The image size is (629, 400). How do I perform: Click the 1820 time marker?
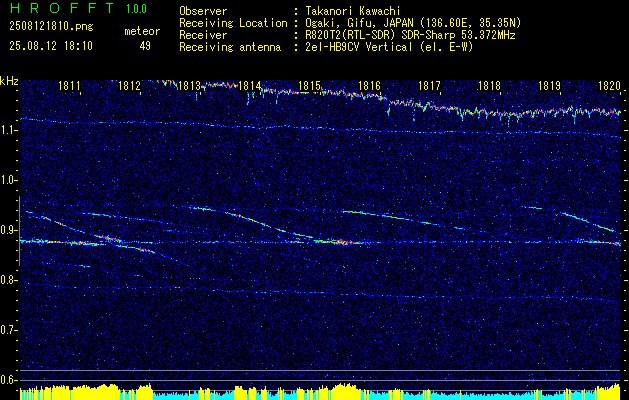[609, 85]
